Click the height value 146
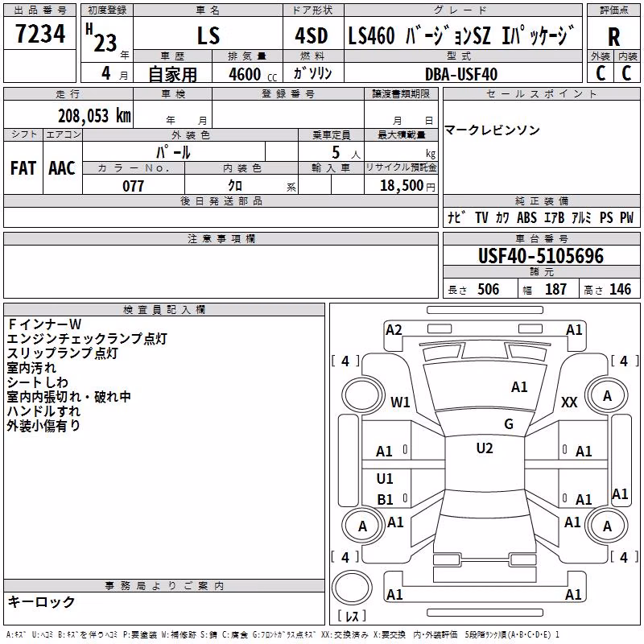644x644 pixels. tap(620, 289)
